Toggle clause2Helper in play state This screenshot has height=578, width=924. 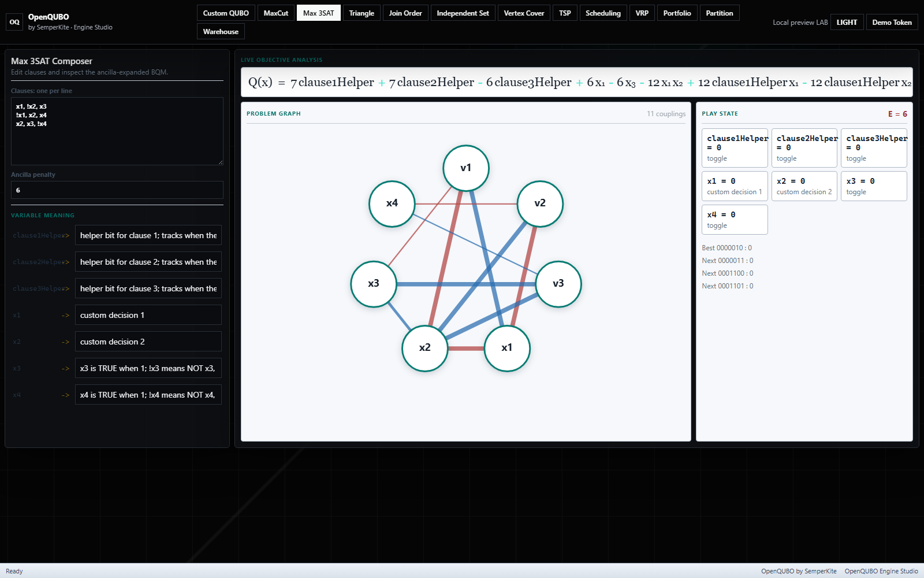[x=804, y=148]
